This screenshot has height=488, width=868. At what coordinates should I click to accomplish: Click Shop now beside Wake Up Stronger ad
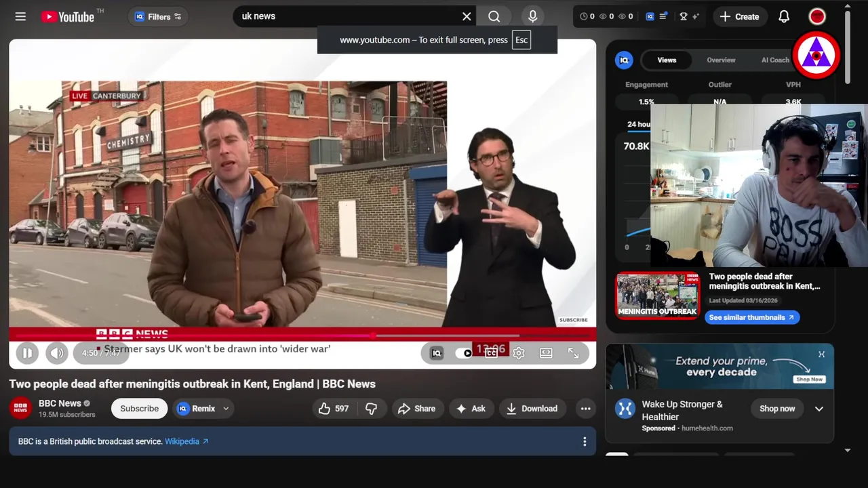pos(777,409)
